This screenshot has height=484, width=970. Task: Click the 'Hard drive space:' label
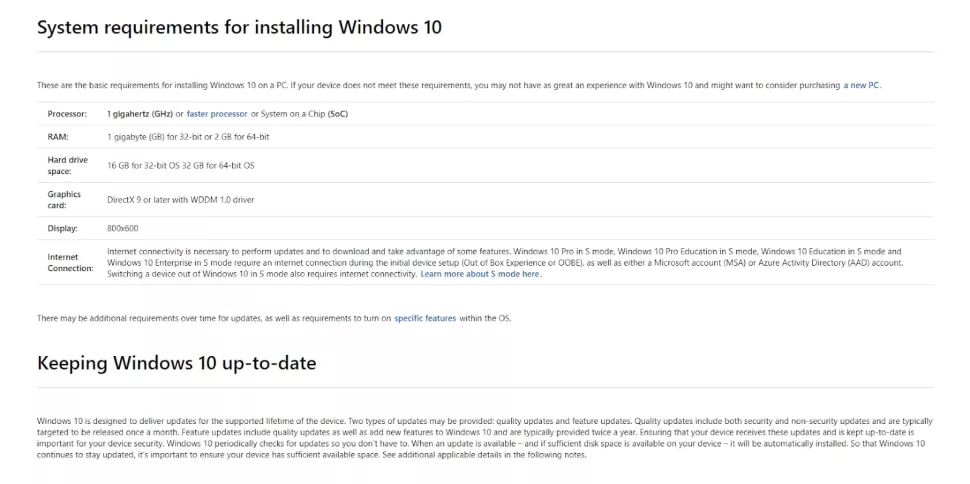[x=67, y=165]
